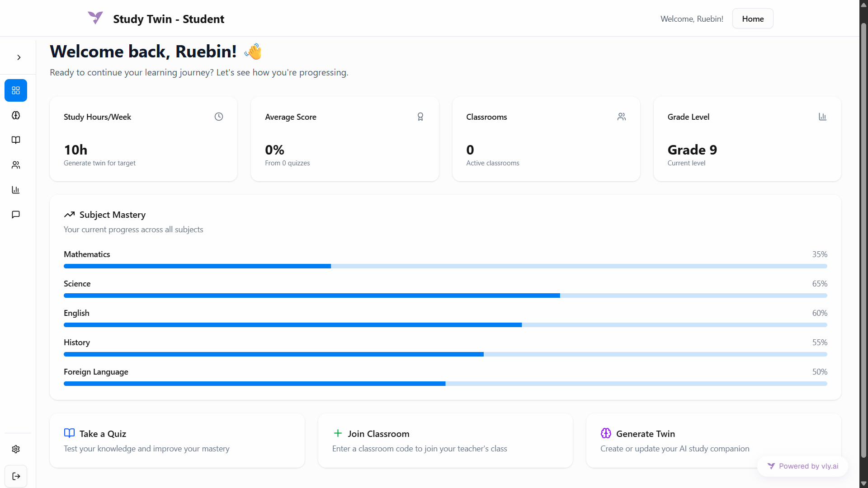The image size is (868, 488).
Task: Click the Science mastery progress bar
Action: coord(445,296)
